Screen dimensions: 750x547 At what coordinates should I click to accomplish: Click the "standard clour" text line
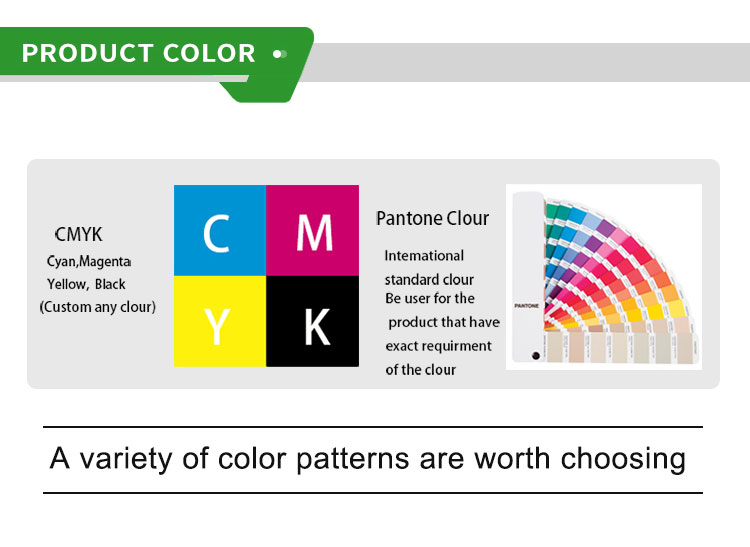429,279
